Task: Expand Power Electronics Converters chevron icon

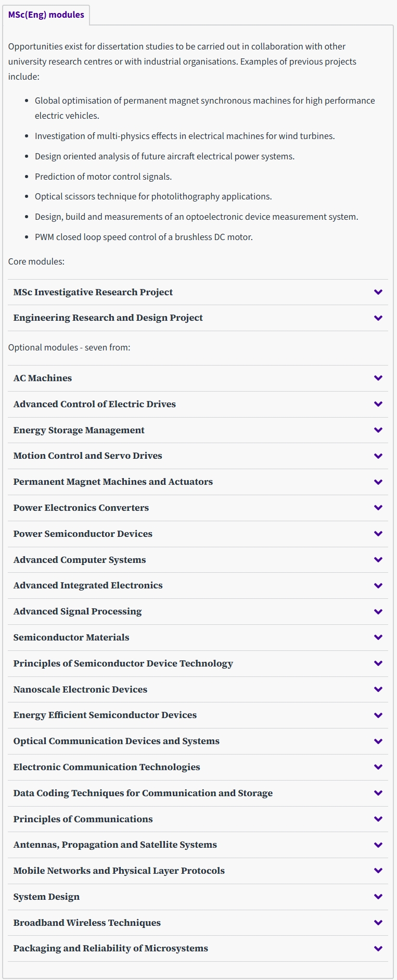Action: pos(378,508)
